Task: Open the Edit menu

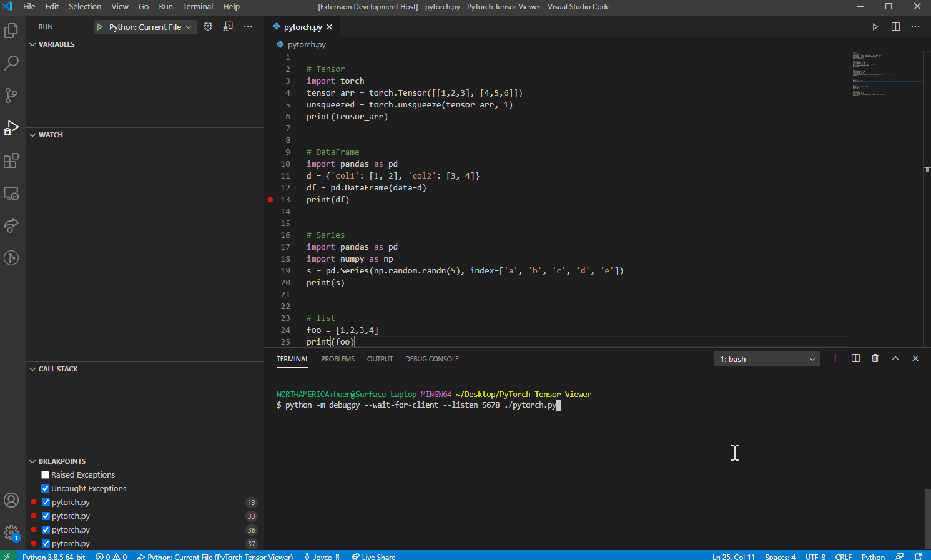Action: [52, 6]
